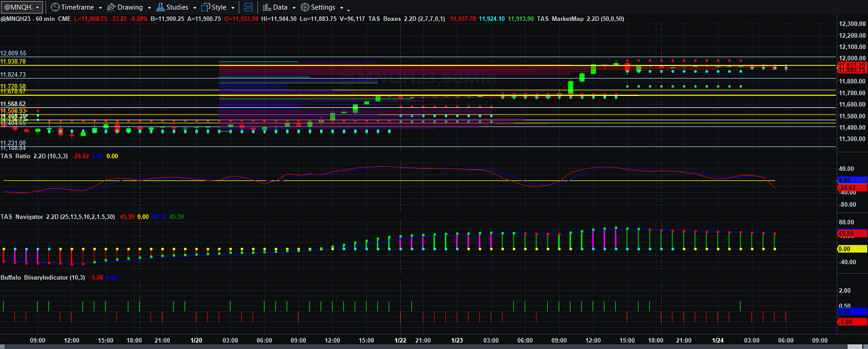Click the Drawing pencil icon
This screenshot has width=868, height=349.
coord(111,7)
